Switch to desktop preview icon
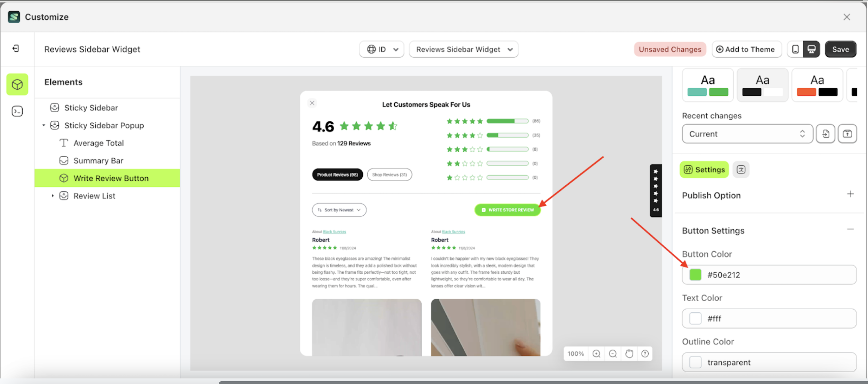Screen dimensions: 868x384 [811, 49]
